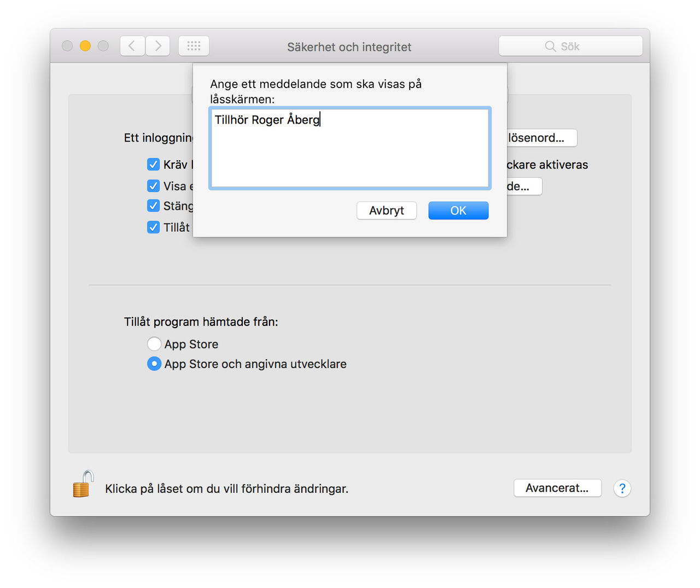Screen dimensions: 700x588
Task: Click the window close button
Action: point(67,46)
